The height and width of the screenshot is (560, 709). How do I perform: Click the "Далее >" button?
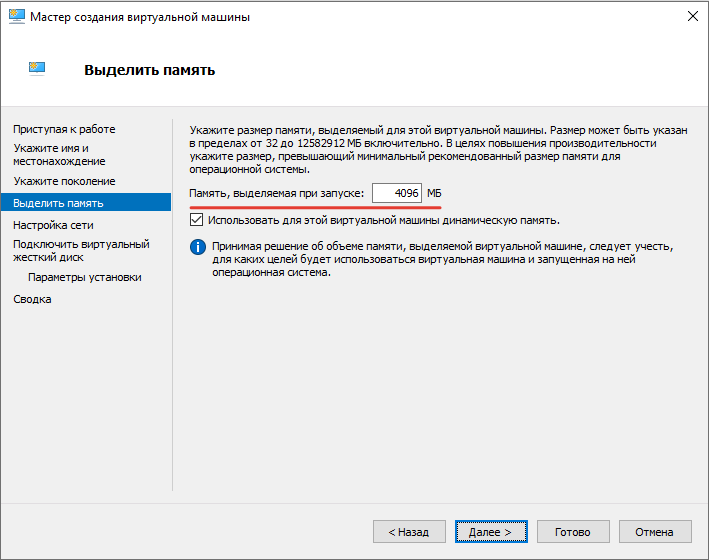(490, 532)
